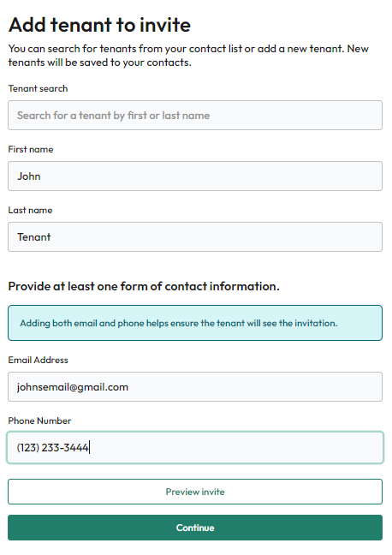Click on the entered name 'John'
The image size is (392, 555).
pyautogui.click(x=29, y=176)
